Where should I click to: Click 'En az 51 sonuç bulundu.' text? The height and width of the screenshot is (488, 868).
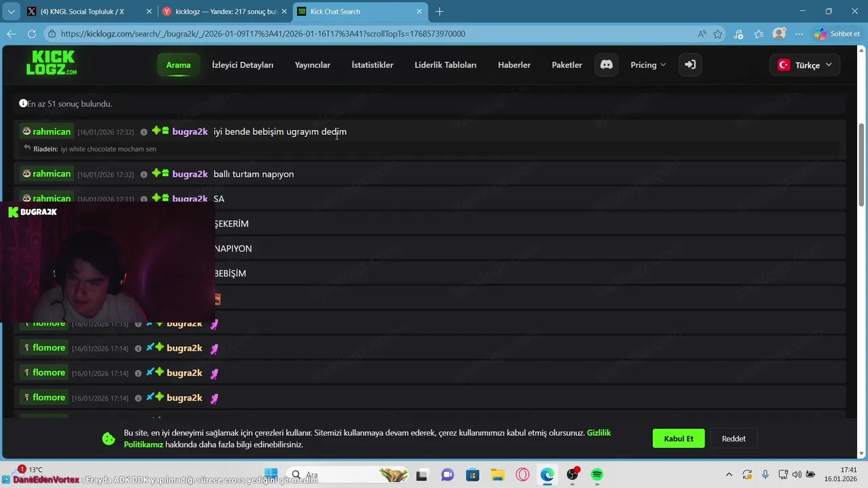(x=69, y=104)
